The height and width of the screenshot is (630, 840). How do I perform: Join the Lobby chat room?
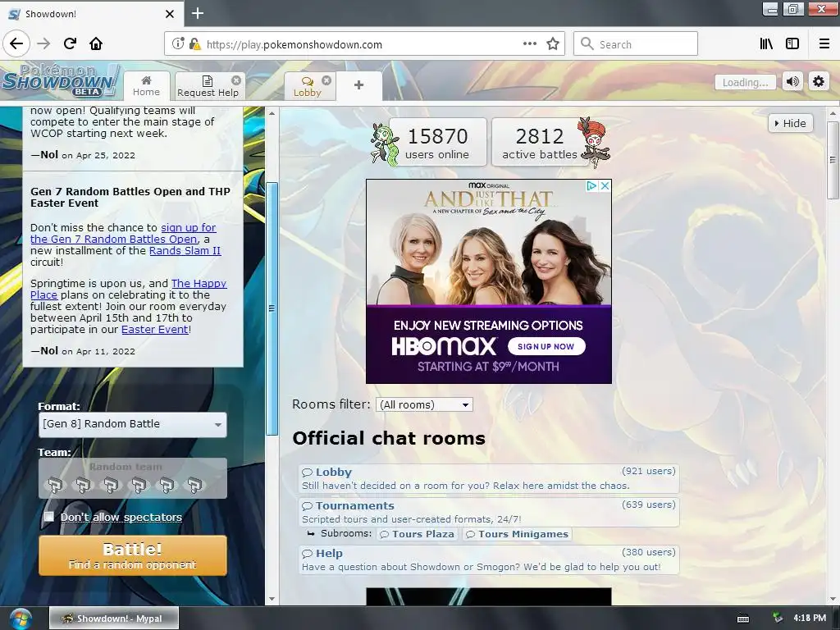tap(489, 478)
